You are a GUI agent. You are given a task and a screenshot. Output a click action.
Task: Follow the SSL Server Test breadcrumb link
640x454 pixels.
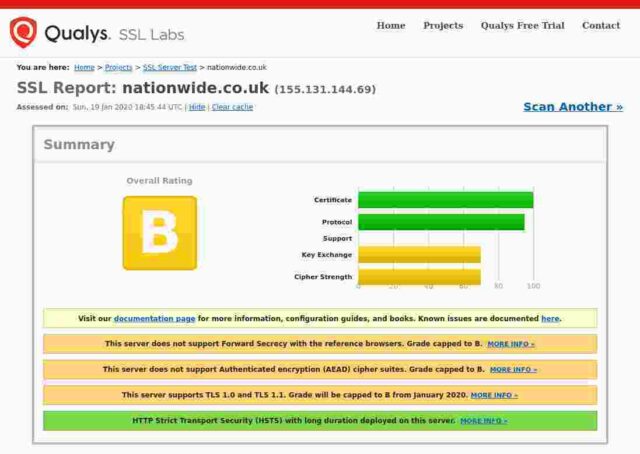coord(170,67)
